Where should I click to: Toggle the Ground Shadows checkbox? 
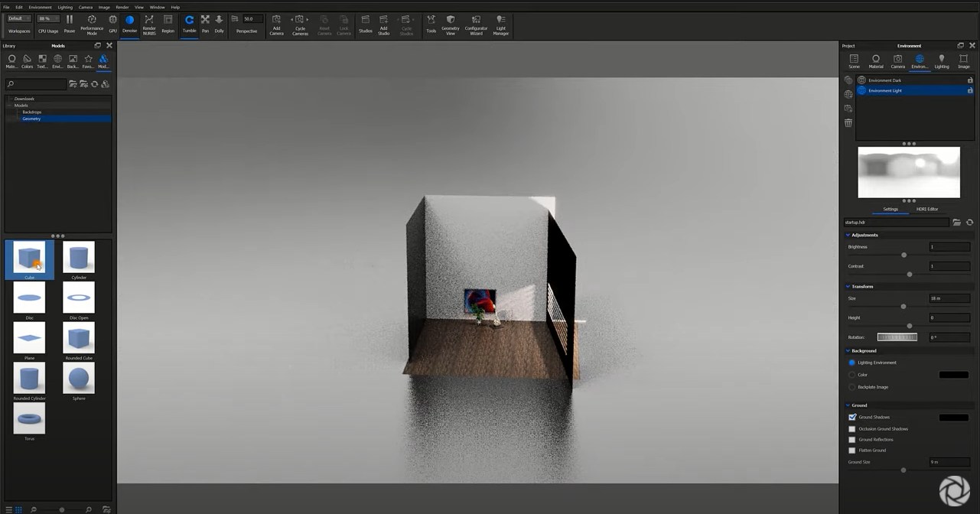click(x=852, y=417)
